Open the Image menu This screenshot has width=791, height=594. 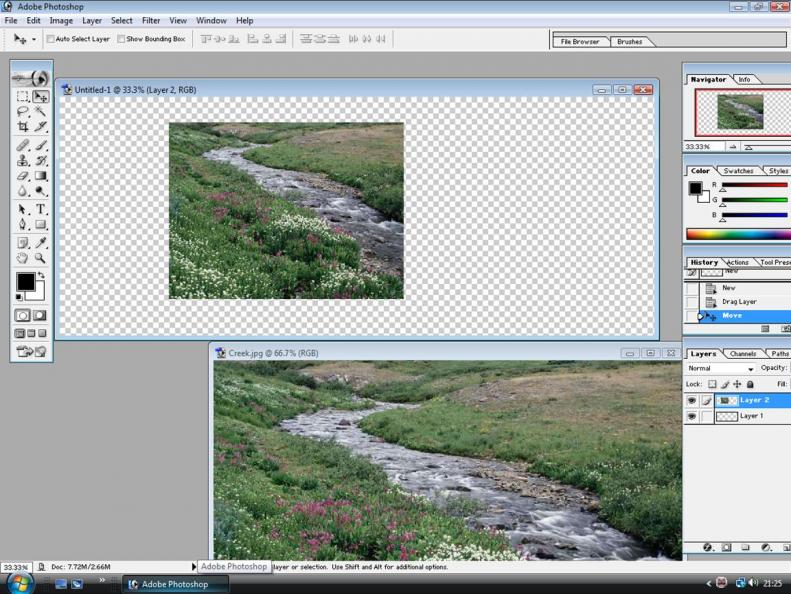tap(61, 21)
